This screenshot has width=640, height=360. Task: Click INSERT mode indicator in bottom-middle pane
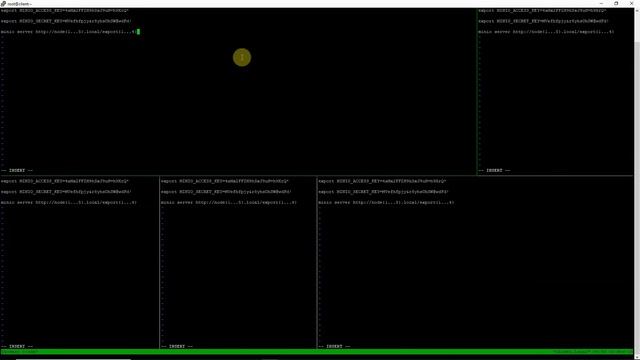pyautogui.click(x=177, y=346)
